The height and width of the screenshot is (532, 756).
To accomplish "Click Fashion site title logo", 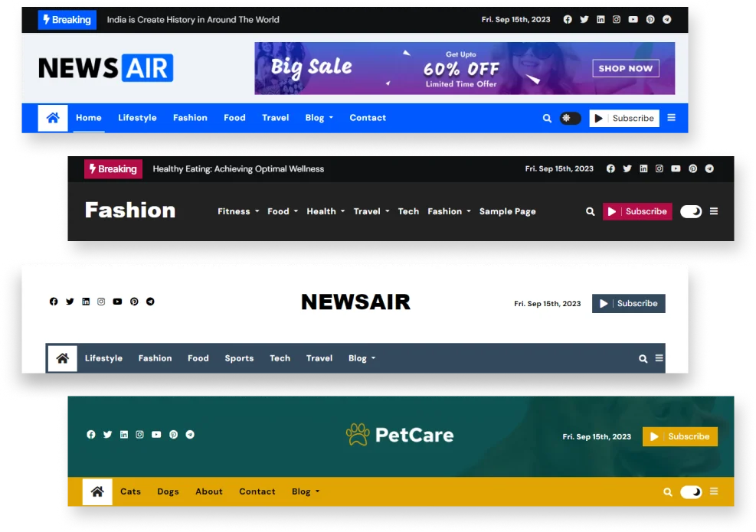I will point(130,211).
